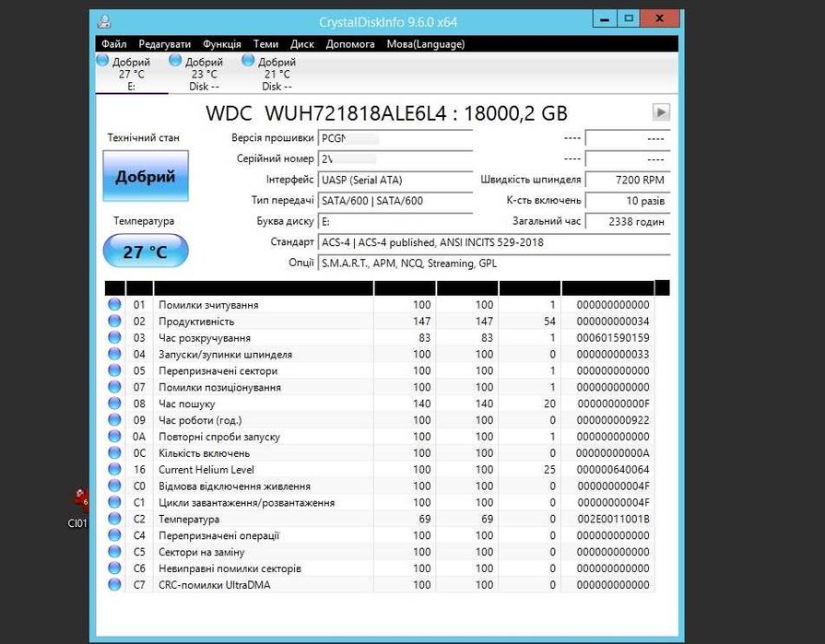Click the power-on count 10 разів field
This screenshot has width=825, height=644.
coord(628,200)
